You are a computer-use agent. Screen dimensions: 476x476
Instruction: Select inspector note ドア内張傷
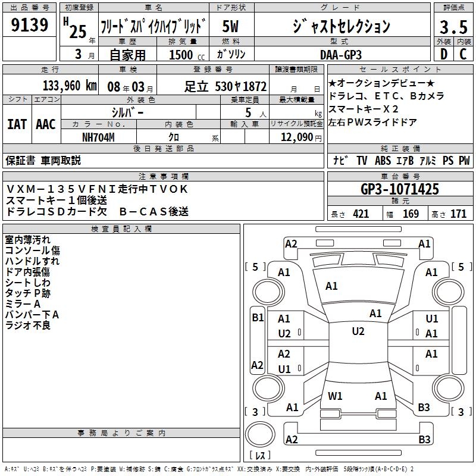pyautogui.click(x=27, y=272)
